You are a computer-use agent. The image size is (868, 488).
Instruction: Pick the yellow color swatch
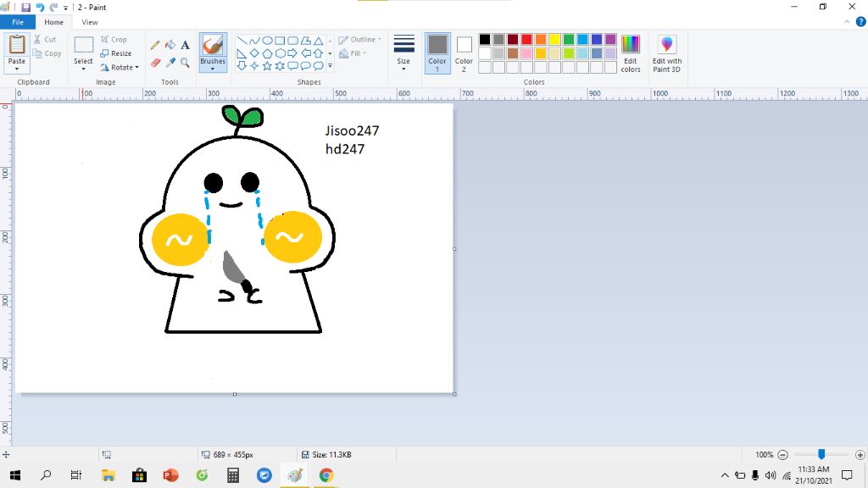[554, 39]
